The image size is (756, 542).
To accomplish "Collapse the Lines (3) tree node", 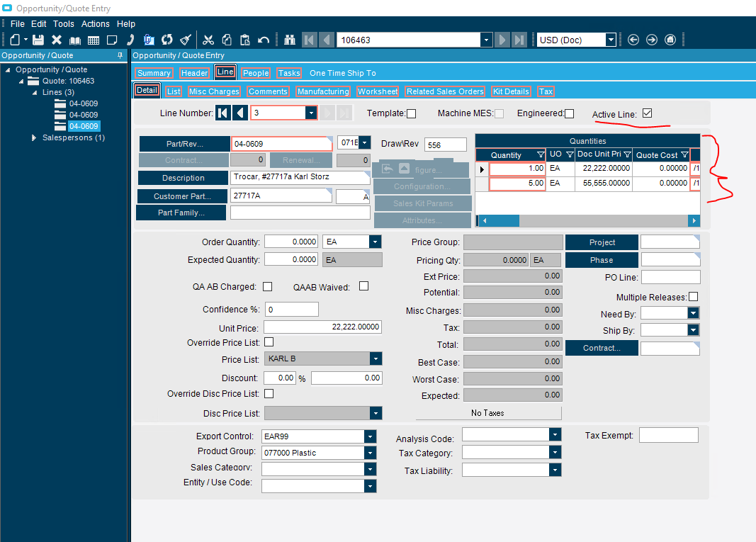I will 34,93.
